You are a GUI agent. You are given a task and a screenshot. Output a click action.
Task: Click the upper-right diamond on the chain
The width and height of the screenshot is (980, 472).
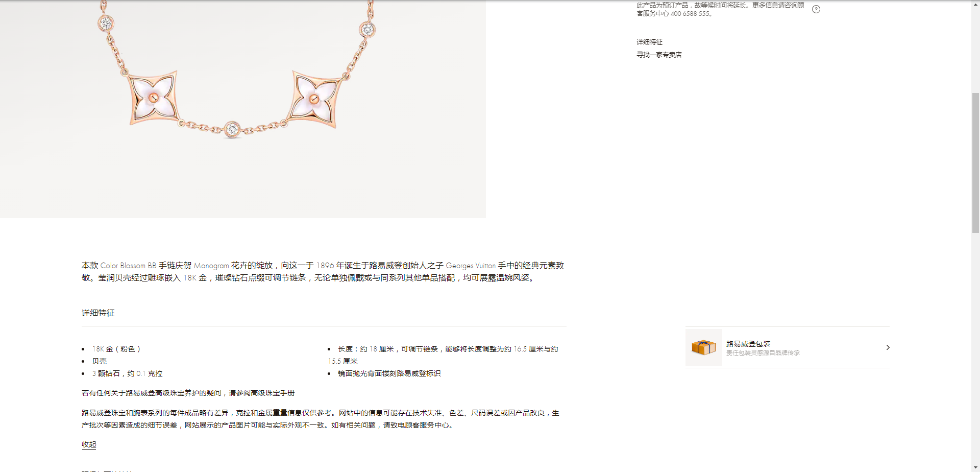(x=367, y=30)
